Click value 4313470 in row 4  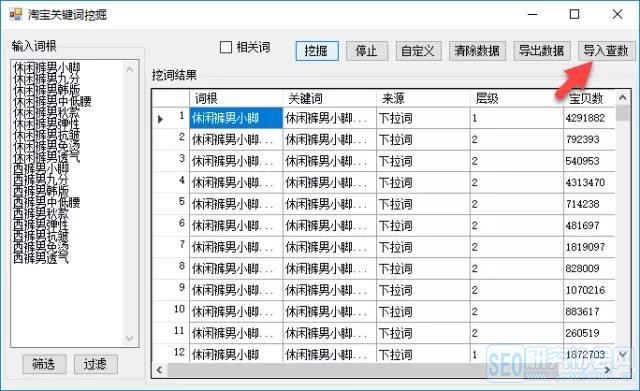[x=585, y=182]
